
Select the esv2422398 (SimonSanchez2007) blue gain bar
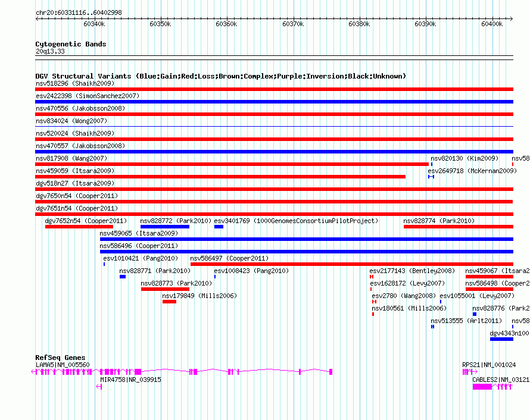tap(274, 102)
